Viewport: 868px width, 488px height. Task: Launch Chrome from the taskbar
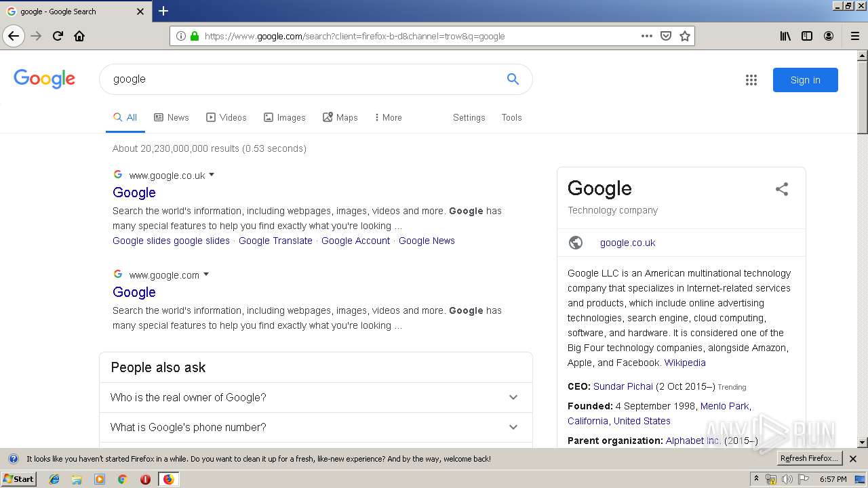(122, 479)
